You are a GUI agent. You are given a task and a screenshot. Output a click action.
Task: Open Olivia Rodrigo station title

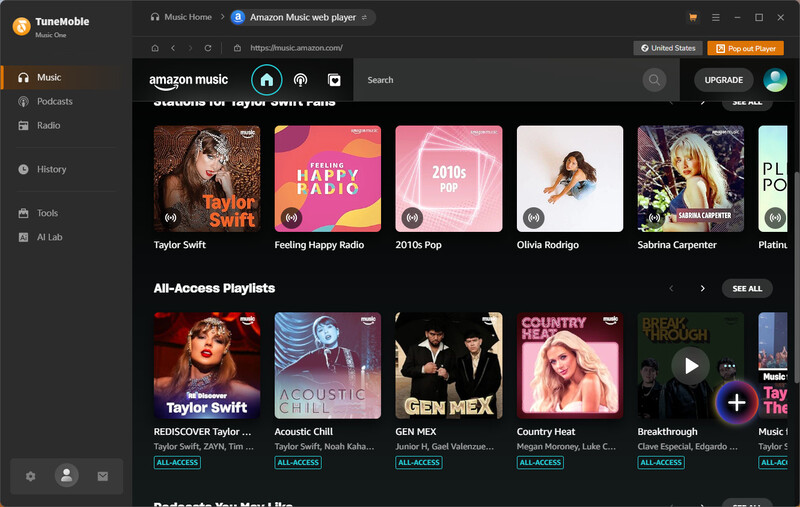[x=547, y=245]
